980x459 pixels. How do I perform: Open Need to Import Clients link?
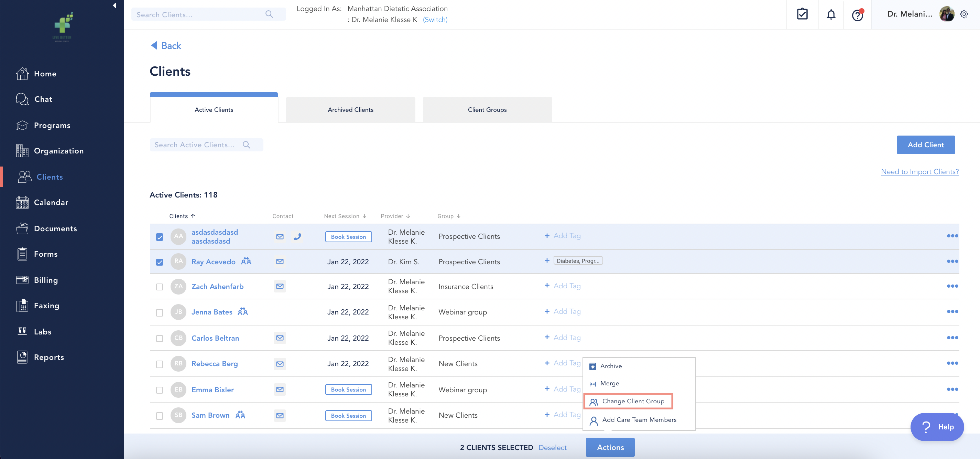pos(919,172)
